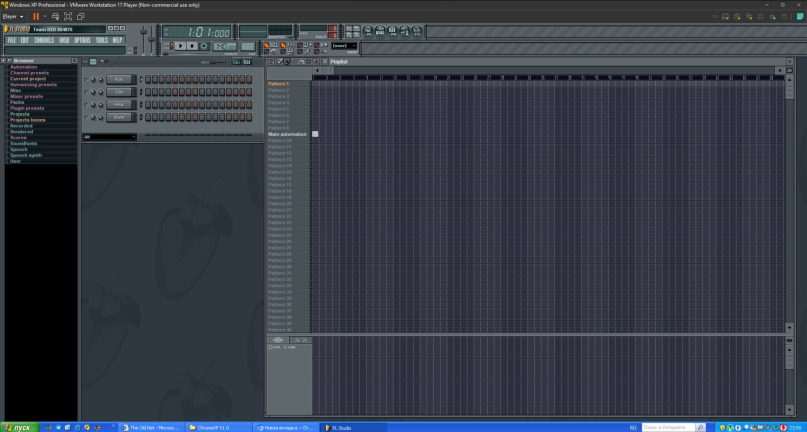Click the Record button in transport panel

pos(204,46)
